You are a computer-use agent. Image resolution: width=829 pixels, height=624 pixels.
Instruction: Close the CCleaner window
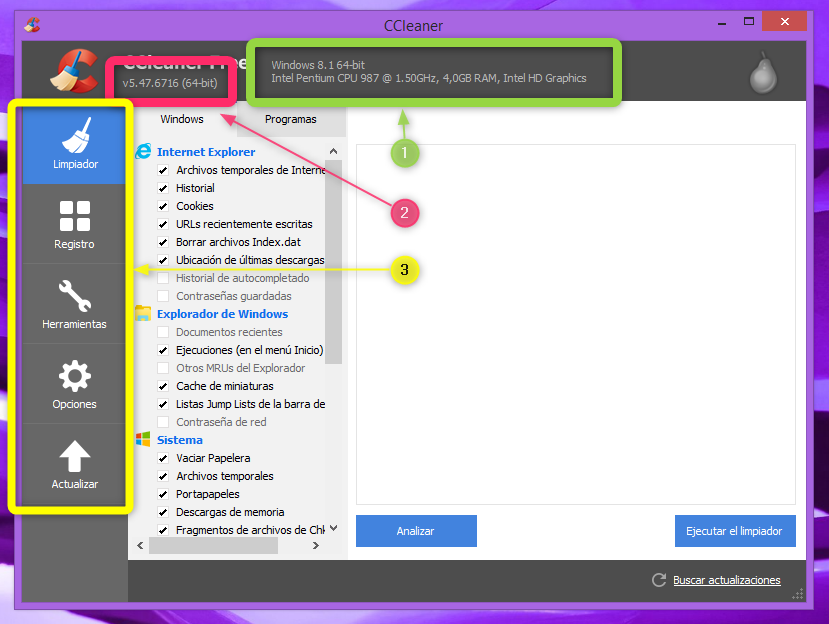point(785,22)
